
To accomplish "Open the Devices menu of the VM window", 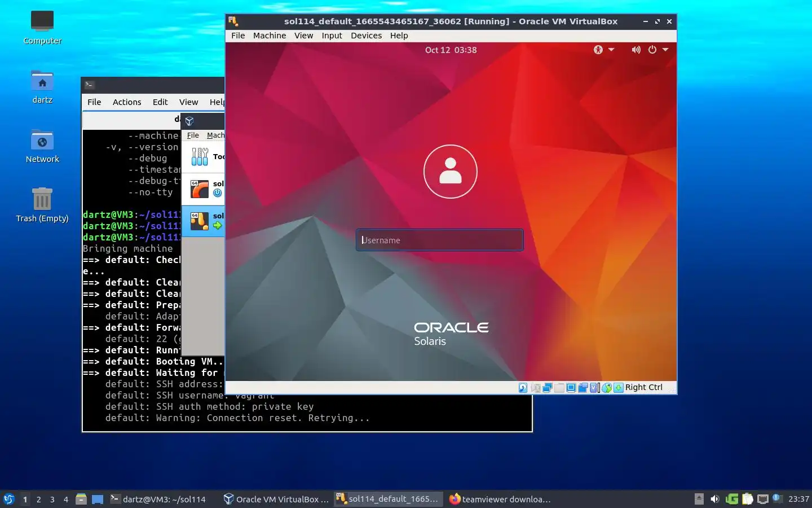I will pos(367,35).
